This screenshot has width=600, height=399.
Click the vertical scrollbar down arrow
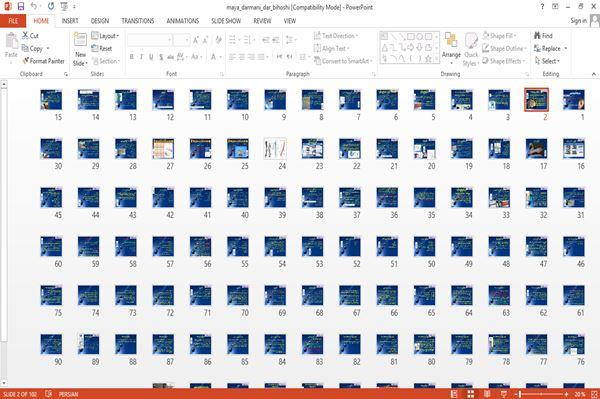tap(4, 383)
